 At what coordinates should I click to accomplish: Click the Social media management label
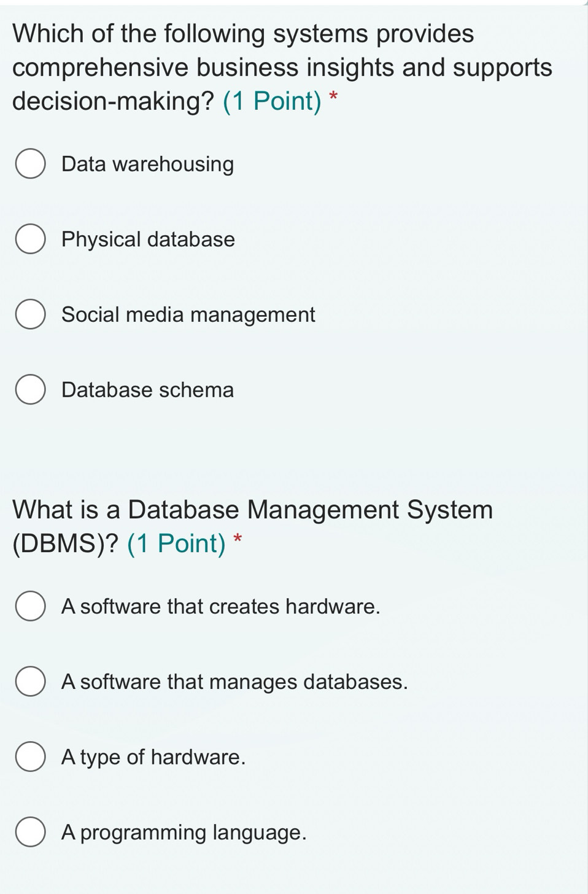tap(188, 314)
